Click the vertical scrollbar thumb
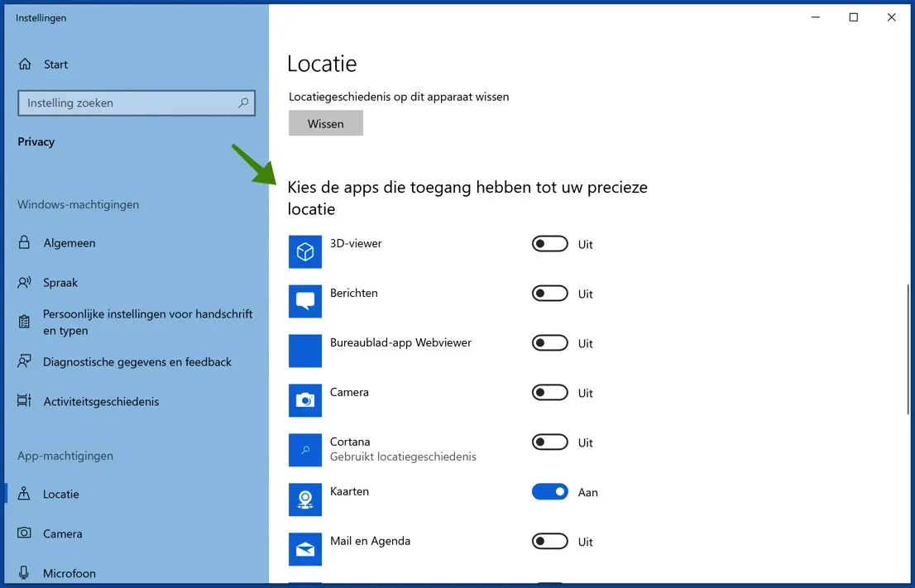The width and height of the screenshot is (915, 588). pyautogui.click(x=908, y=349)
